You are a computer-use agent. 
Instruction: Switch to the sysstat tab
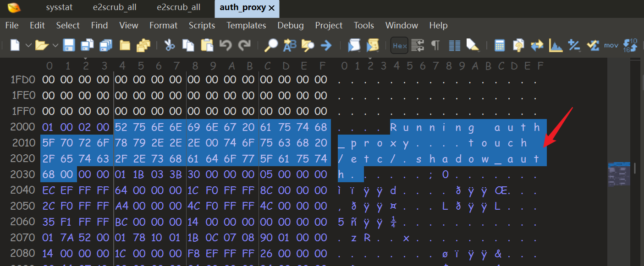coord(59,7)
